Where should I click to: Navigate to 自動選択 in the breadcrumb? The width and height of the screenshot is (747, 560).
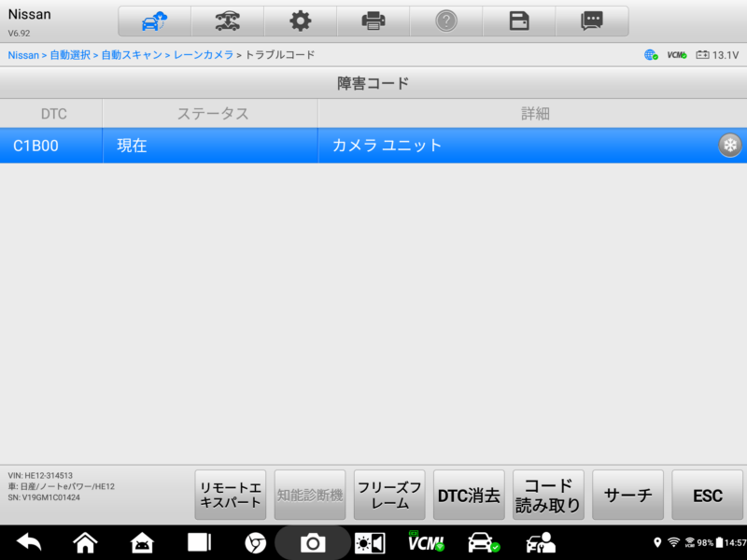[x=70, y=56]
